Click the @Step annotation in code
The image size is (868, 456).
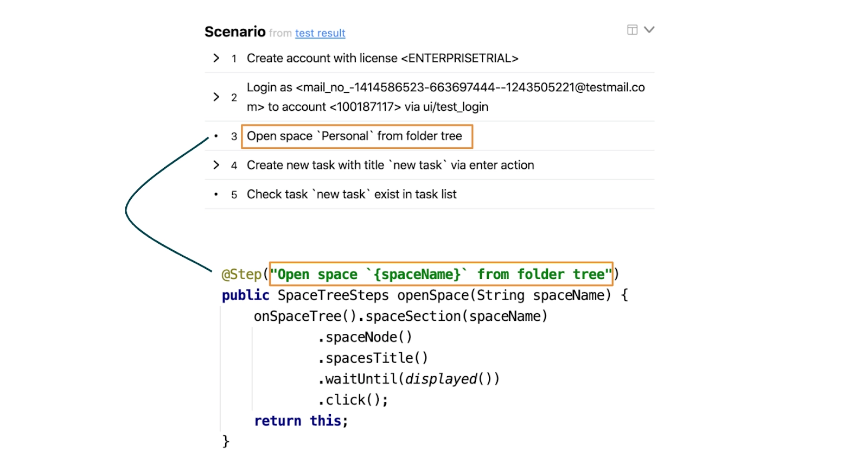242,274
